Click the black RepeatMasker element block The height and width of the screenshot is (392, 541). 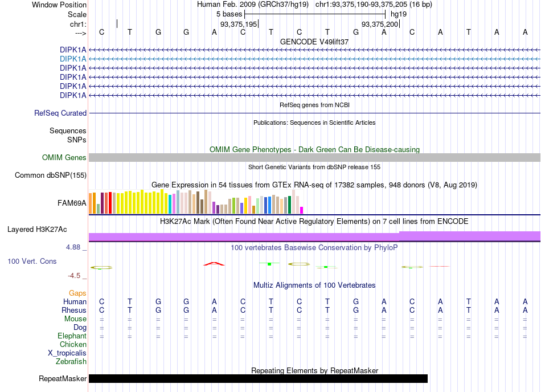(x=258, y=378)
